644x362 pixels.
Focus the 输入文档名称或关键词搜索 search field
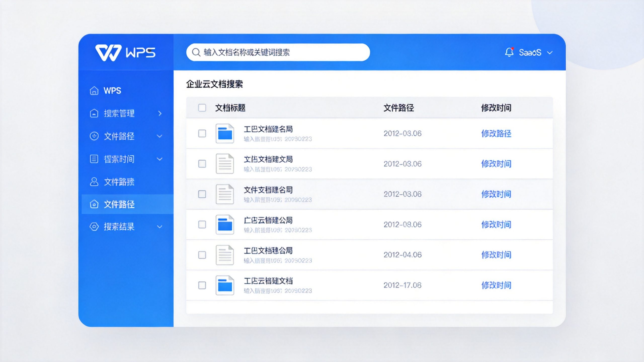[x=278, y=52]
